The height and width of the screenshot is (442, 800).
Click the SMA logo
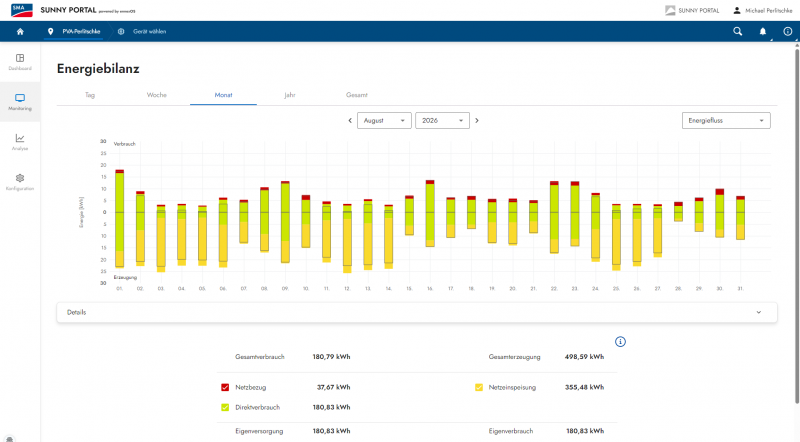pyautogui.click(x=22, y=10)
